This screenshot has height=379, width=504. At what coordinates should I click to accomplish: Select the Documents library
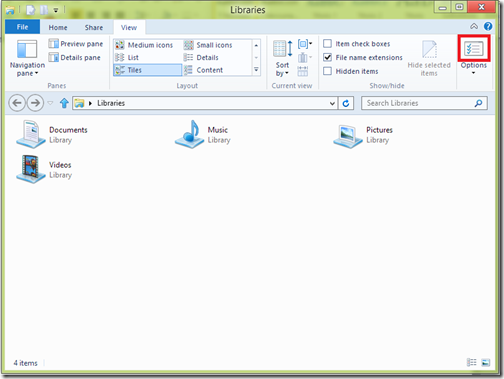pyautogui.click(x=53, y=134)
